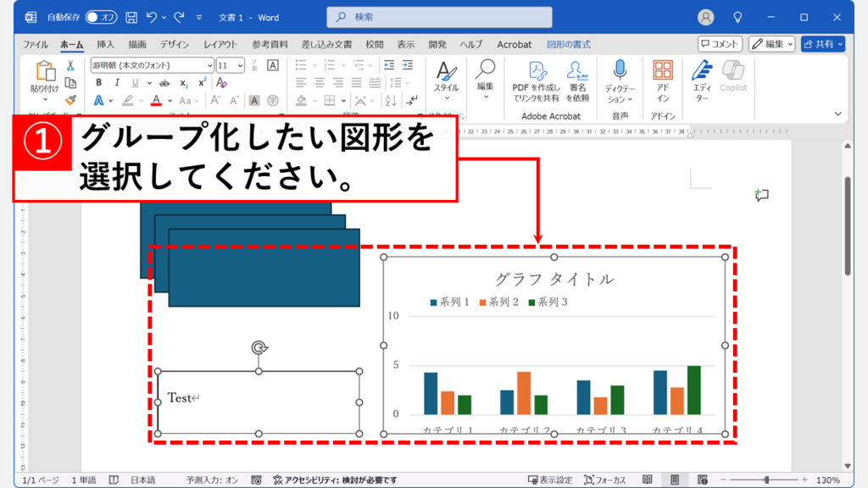Click the Paste (貼り付け) clipboard icon
The width and height of the screenshot is (868, 488).
[45, 71]
